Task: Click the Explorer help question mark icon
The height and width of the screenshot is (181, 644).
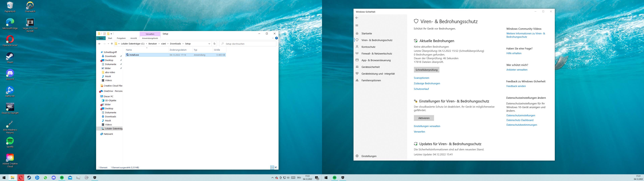Action: (x=276, y=38)
